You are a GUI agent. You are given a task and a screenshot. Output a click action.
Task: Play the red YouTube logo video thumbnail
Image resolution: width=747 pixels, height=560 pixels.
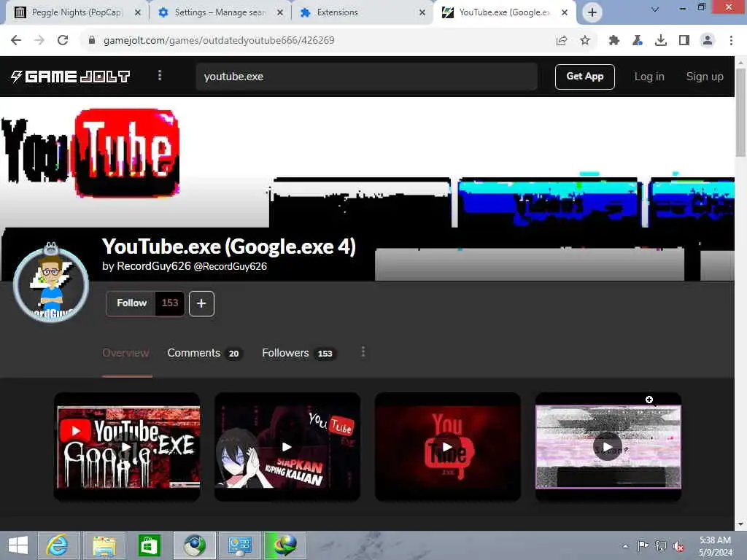coord(447,447)
